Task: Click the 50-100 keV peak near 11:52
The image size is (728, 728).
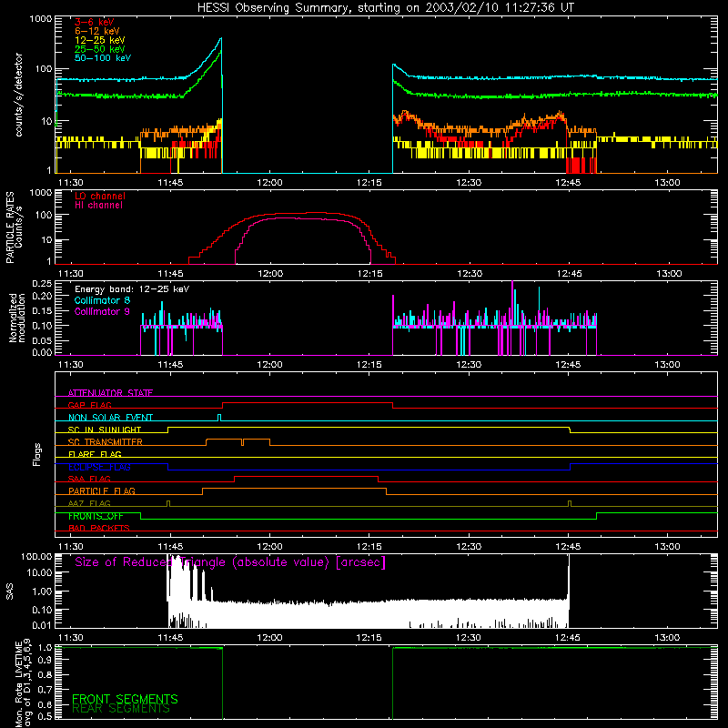Action: point(221,38)
